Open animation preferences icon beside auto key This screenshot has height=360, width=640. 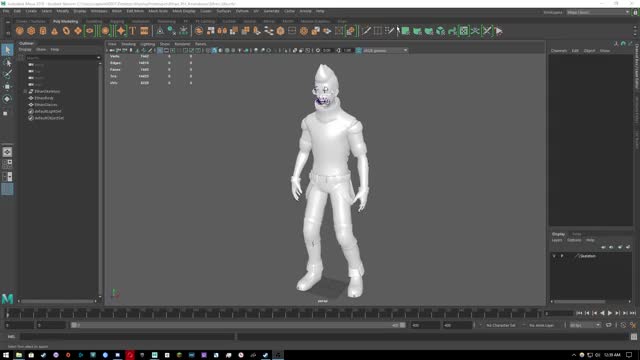[633, 325]
